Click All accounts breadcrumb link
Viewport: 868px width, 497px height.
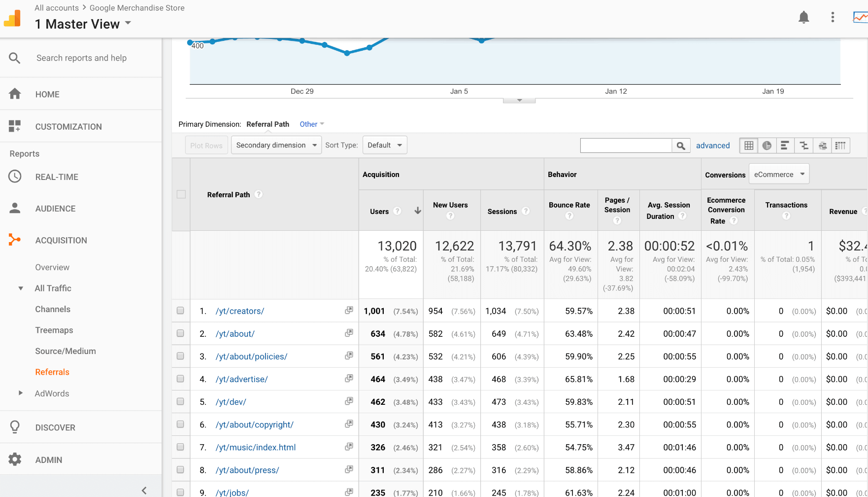[57, 8]
